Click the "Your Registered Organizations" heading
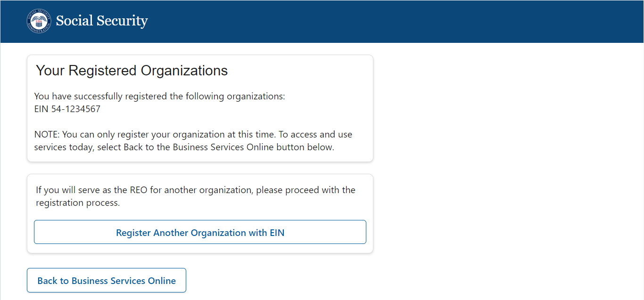This screenshot has width=644, height=300. 132,71
